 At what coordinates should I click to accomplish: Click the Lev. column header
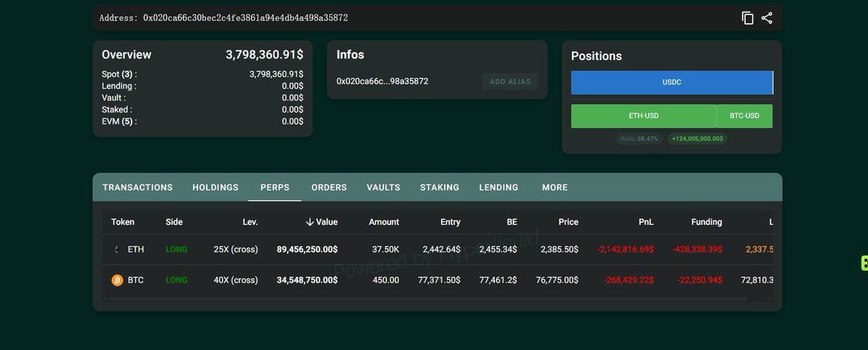(x=250, y=222)
